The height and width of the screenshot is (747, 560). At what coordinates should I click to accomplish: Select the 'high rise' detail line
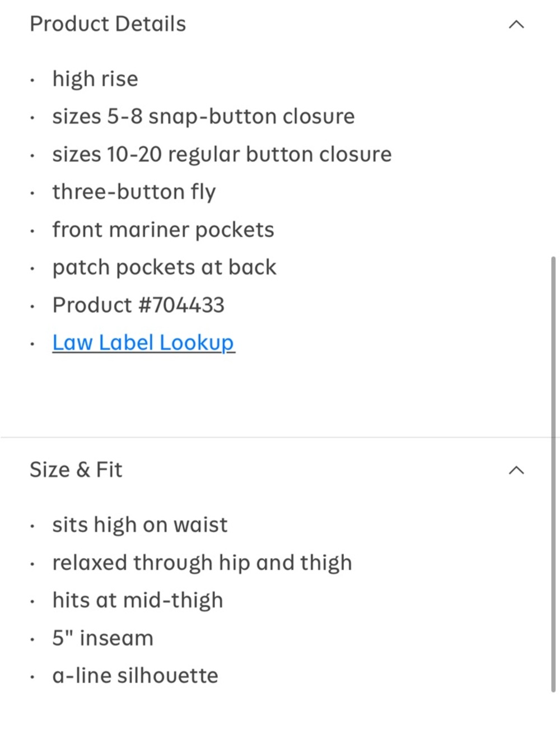(95, 78)
